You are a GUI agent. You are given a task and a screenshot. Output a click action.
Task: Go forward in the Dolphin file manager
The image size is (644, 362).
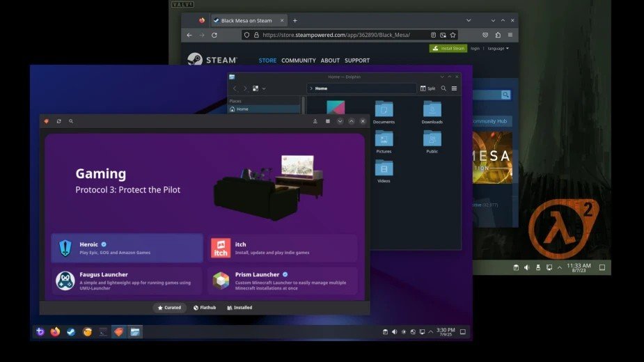pos(245,88)
